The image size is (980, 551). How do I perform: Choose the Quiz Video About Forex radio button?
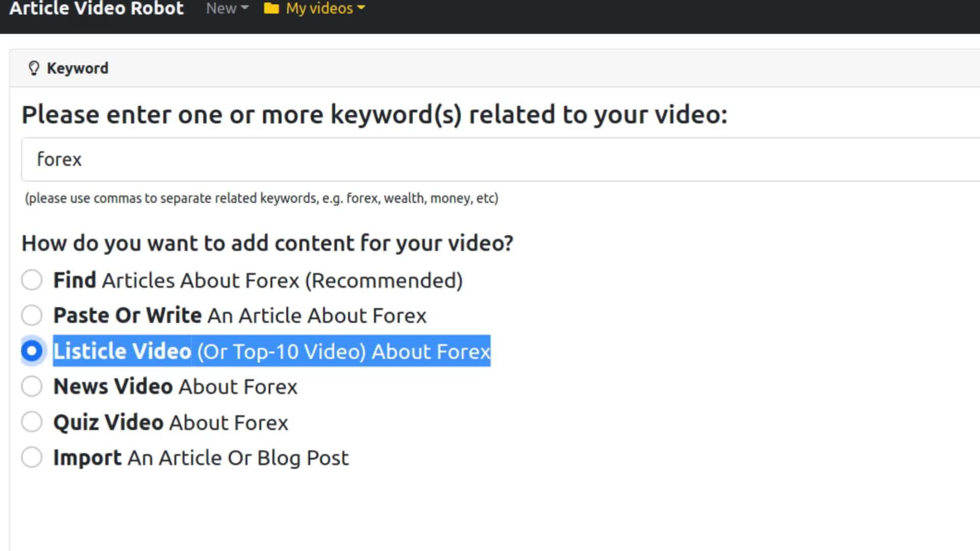32,422
